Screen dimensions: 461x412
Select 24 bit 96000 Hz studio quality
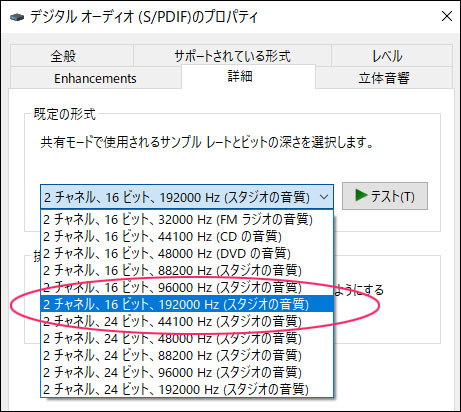[x=187, y=372]
